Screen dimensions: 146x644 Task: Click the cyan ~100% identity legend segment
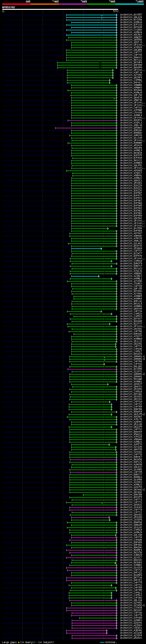tap(130, 4)
